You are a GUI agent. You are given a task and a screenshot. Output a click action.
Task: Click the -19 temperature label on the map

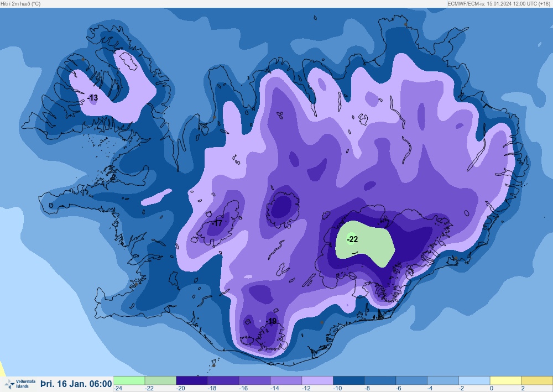point(271,321)
